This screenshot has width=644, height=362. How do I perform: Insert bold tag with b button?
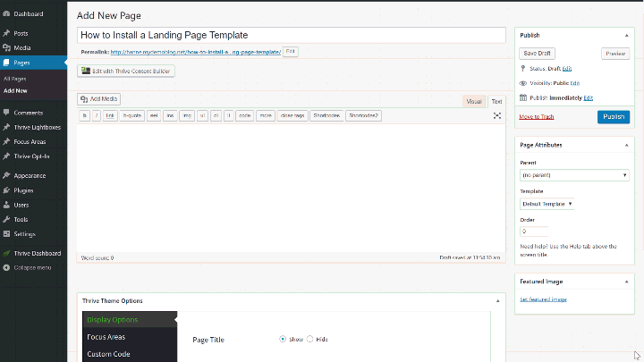pyautogui.click(x=85, y=115)
